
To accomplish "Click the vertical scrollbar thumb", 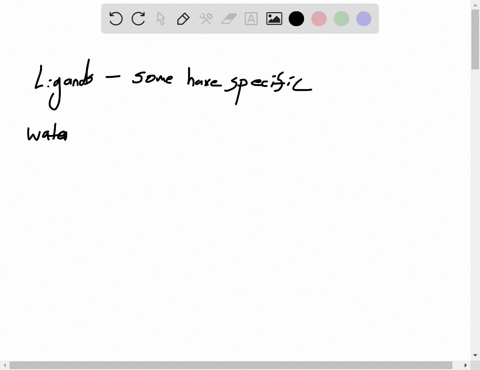I will pyautogui.click(x=475, y=39).
